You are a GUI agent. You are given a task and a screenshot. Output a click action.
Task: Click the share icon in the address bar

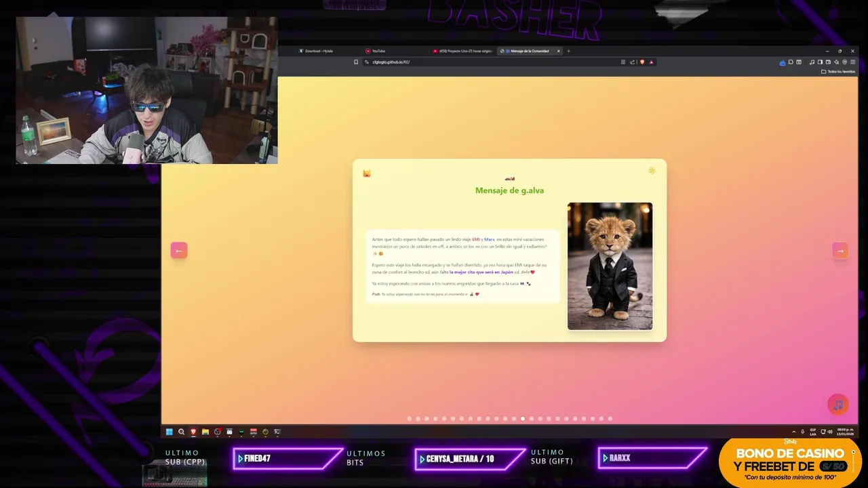click(632, 62)
